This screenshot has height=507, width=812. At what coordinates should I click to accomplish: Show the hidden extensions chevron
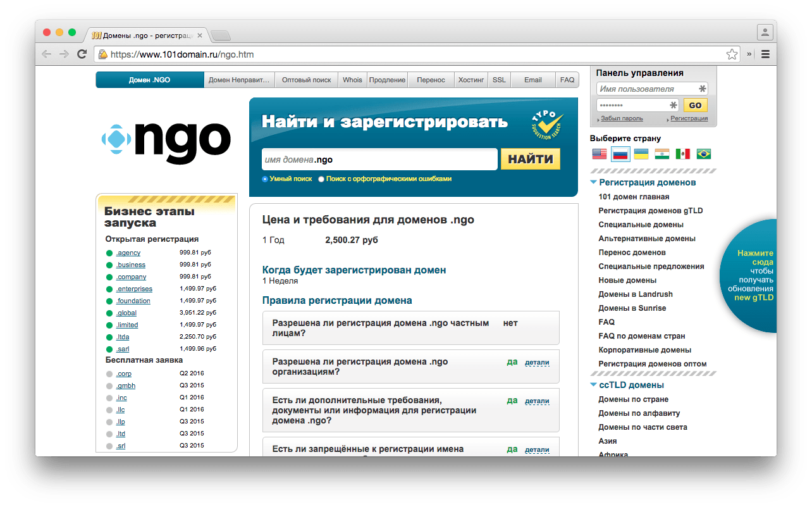(749, 54)
